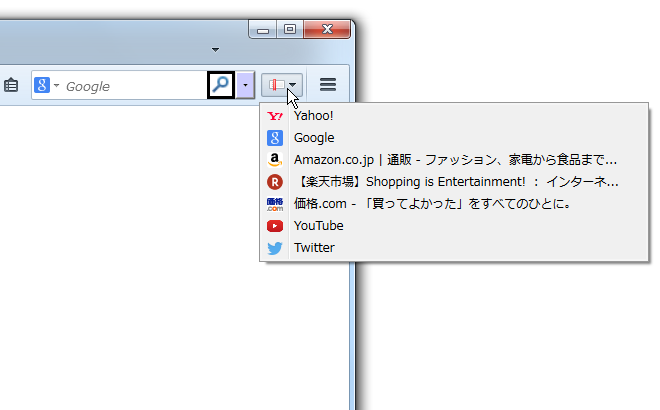This screenshot has width=660, height=410.
Task: Open the Google search engine selector
Action: pyautogui.click(x=47, y=85)
